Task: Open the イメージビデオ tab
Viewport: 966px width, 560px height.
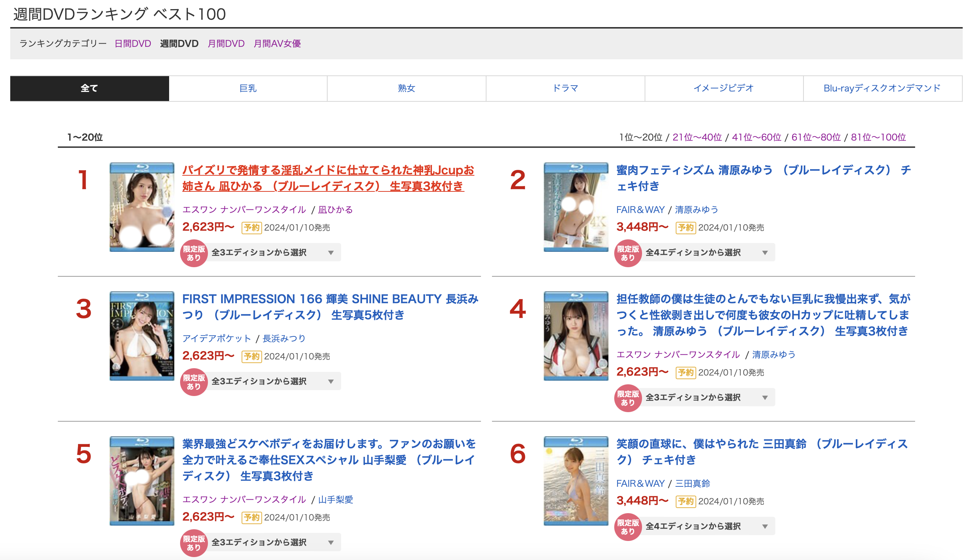Action: (x=723, y=89)
